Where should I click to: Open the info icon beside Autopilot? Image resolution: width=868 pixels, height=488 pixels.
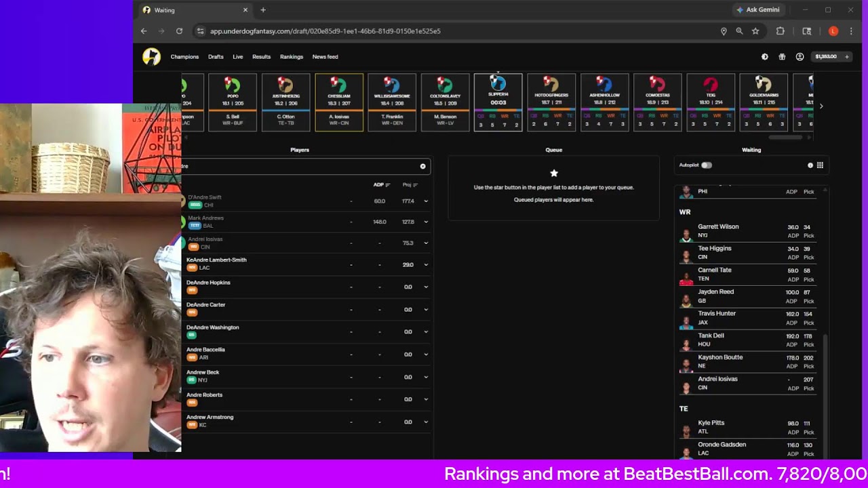pyautogui.click(x=810, y=165)
